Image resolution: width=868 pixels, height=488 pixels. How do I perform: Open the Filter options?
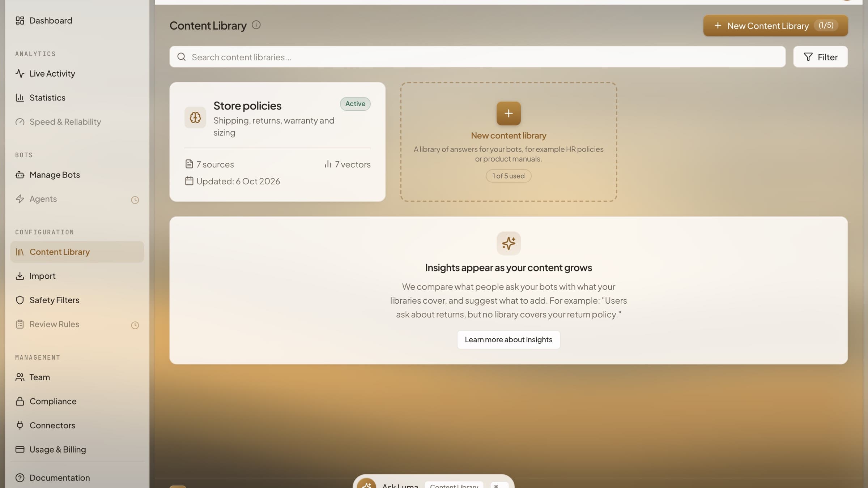pos(820,57)
